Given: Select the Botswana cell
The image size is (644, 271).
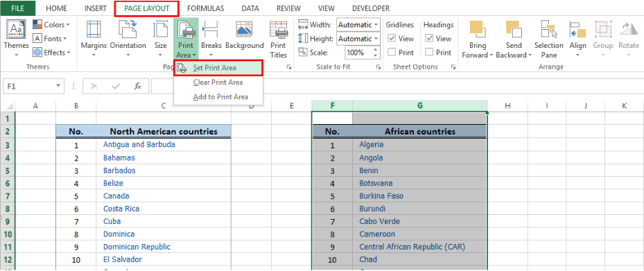Looking at the screenshot, I should click(x=419, y=183).
